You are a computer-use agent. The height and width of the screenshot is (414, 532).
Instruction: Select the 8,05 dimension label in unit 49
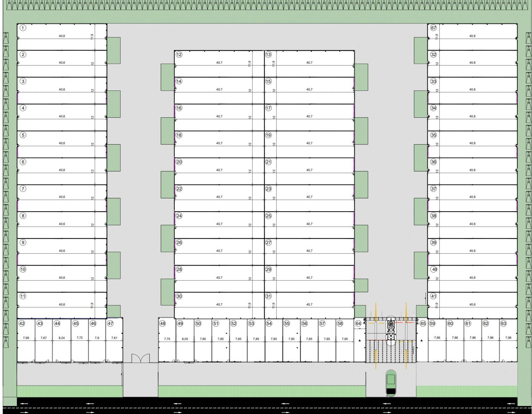tap(185, 339)
